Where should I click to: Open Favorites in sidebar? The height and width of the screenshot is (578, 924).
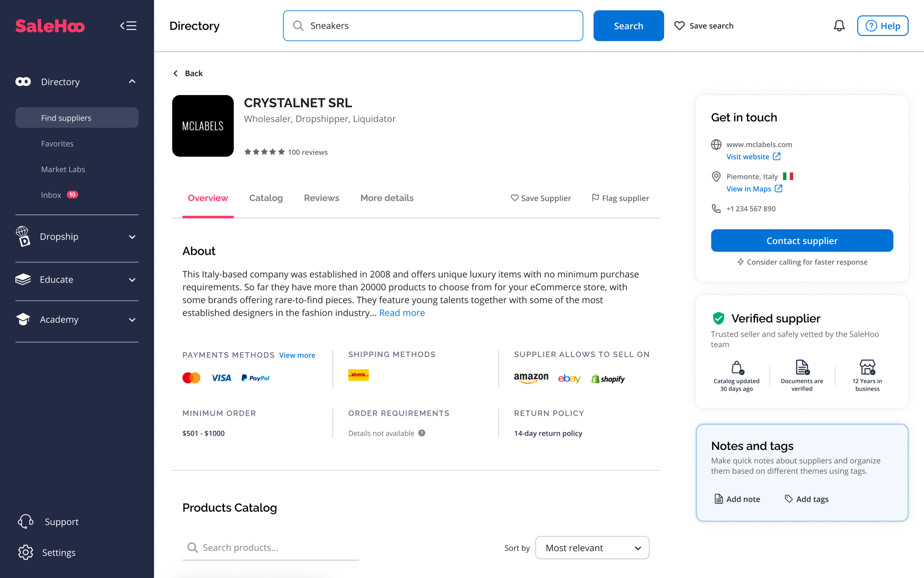pos(57,143)
